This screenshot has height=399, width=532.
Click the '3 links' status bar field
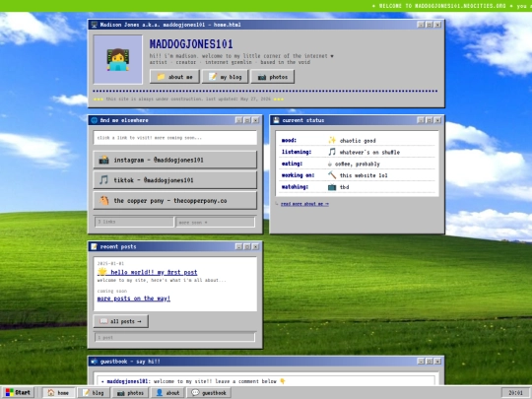134,222
